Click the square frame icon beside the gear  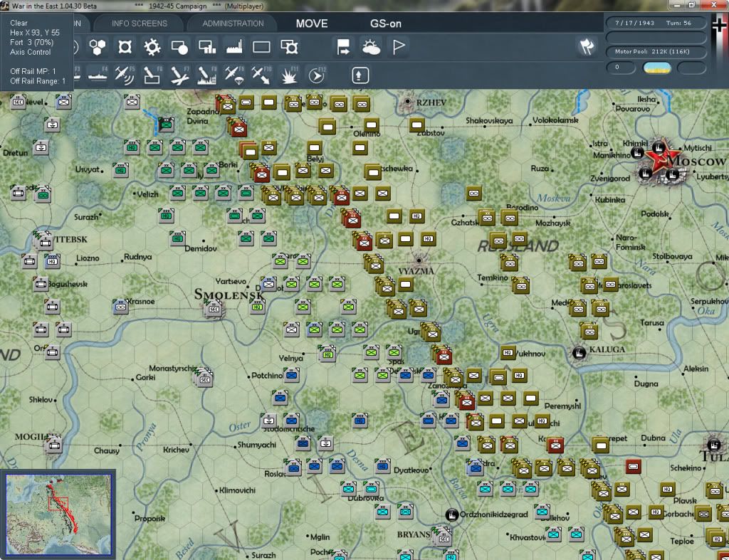125,47
